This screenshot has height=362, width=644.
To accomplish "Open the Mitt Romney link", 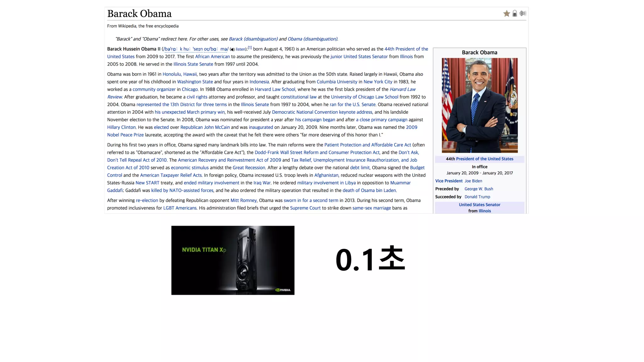I will pyautogui.click(x=243, y=200).
